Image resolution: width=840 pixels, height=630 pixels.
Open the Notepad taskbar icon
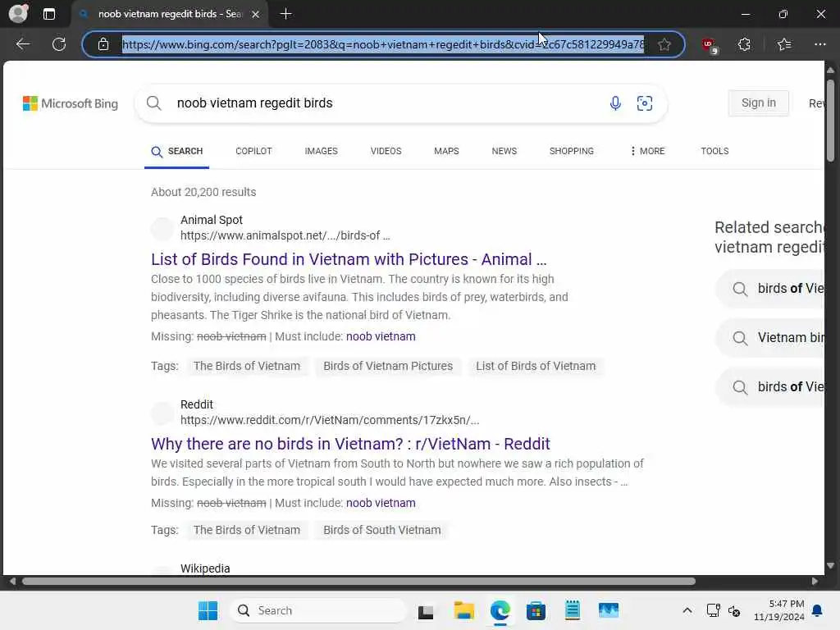click(572, 610)
